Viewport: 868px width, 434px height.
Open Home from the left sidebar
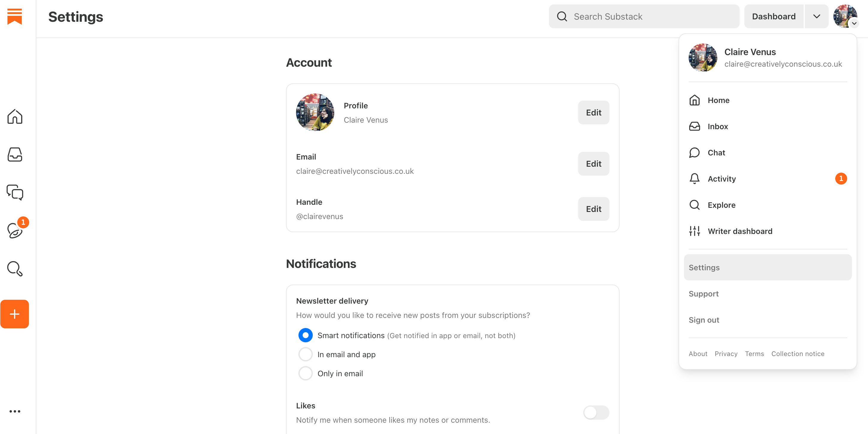click(x=15, y=116)
